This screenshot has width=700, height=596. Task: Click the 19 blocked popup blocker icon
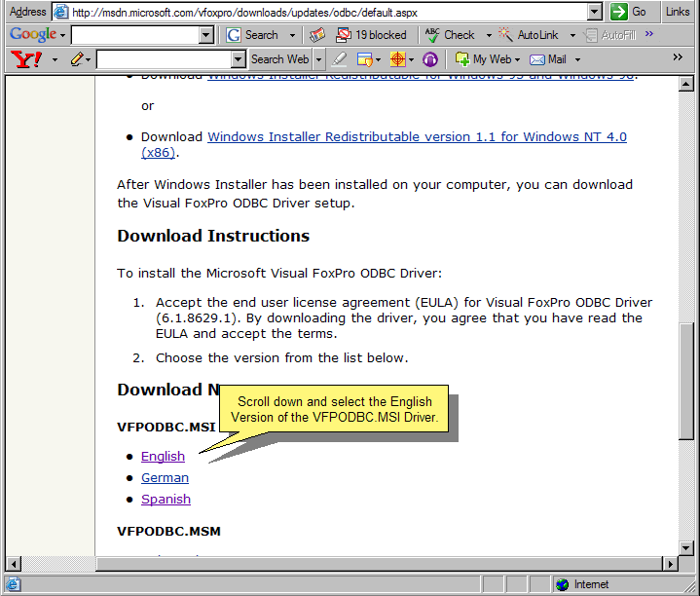(371, 35)
